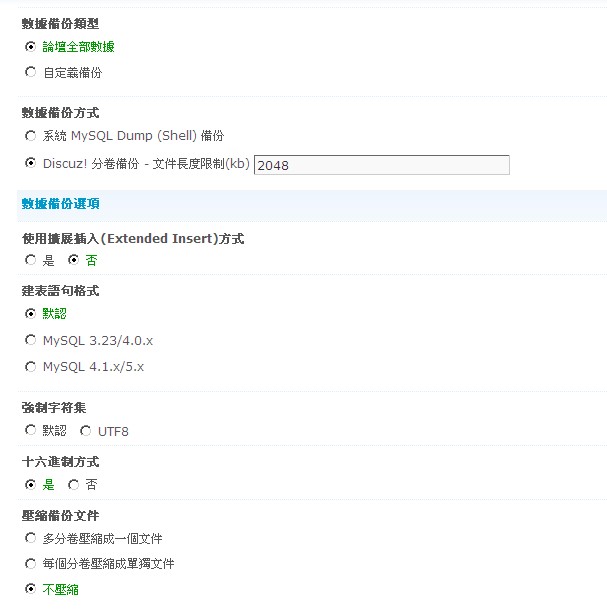Image resolution: width=607 pixels, height=609 pixels.
Task: Select 默認 under 建表語句格式
Action: point(30,313)
